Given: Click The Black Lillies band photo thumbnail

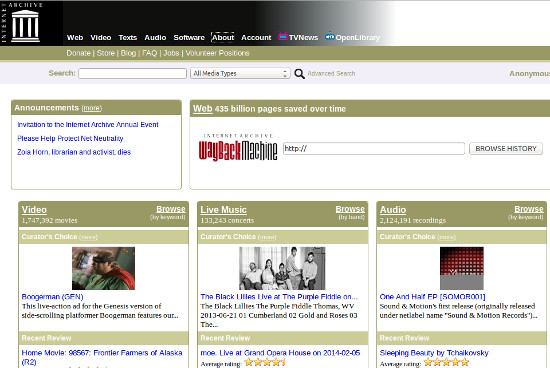Looking at the screenshot, I should pos(282,268).
